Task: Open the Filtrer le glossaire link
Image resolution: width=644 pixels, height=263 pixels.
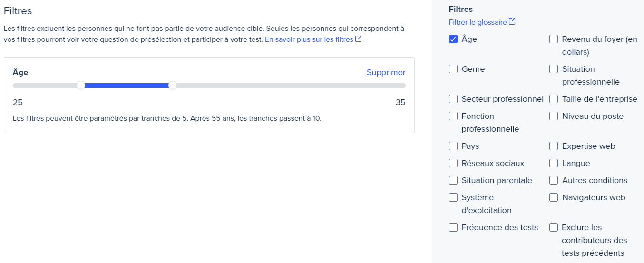Action: click(x=478, y=22)
